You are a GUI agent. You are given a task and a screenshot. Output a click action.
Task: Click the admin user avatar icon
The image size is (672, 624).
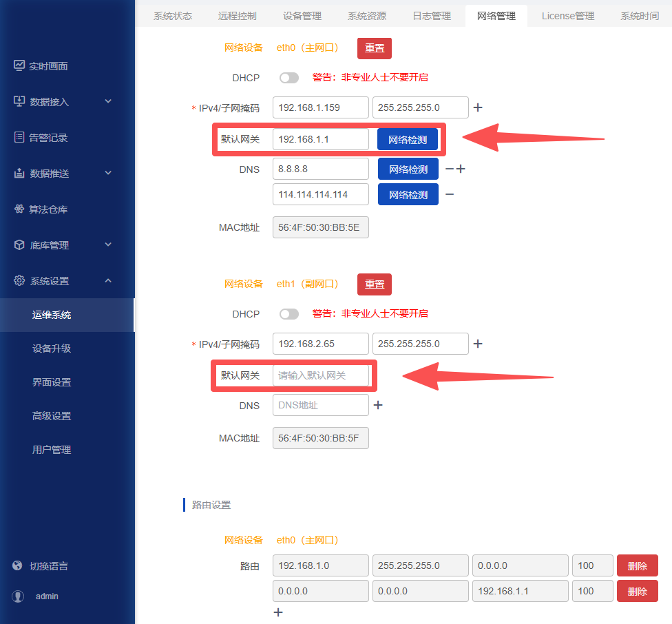point(18,596)
